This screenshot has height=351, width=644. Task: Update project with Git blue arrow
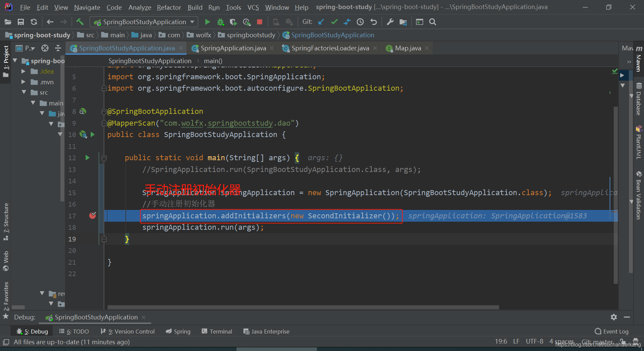(x=321, y=22)
